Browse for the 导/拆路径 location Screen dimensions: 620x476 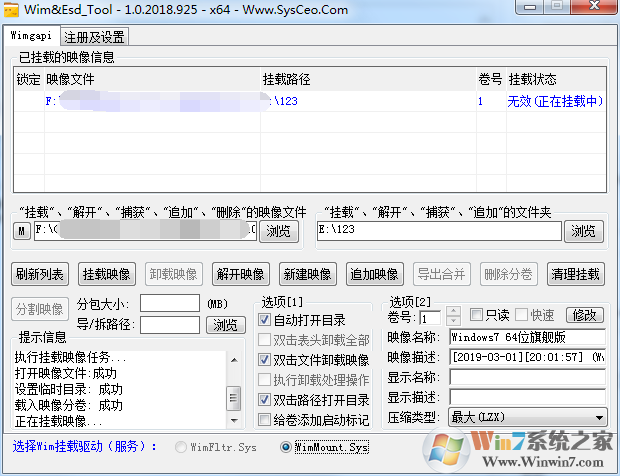(x=226, y=325)
